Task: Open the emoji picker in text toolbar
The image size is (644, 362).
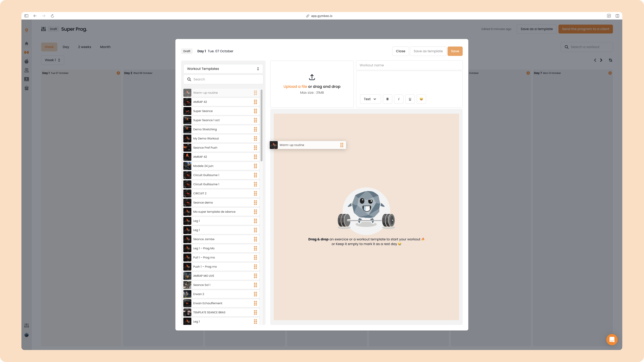Action: pyautogui.click(x=421, y=99)
